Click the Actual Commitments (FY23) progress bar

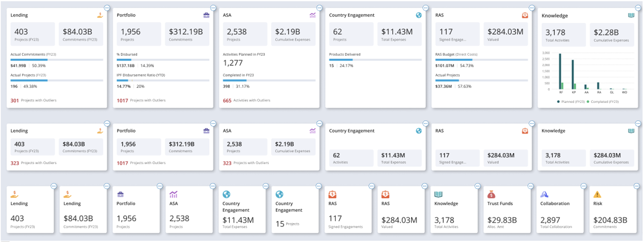coord(57,60)
